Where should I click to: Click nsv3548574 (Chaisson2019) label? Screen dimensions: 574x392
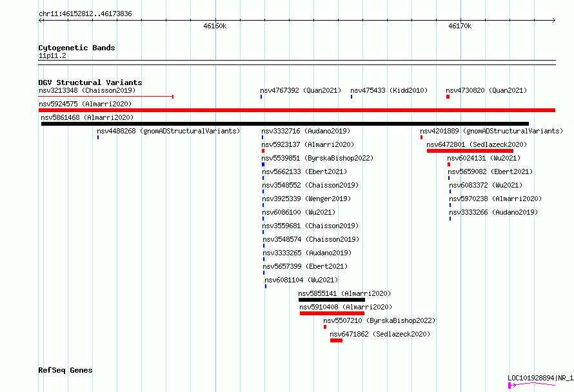[x=311, y=239]
